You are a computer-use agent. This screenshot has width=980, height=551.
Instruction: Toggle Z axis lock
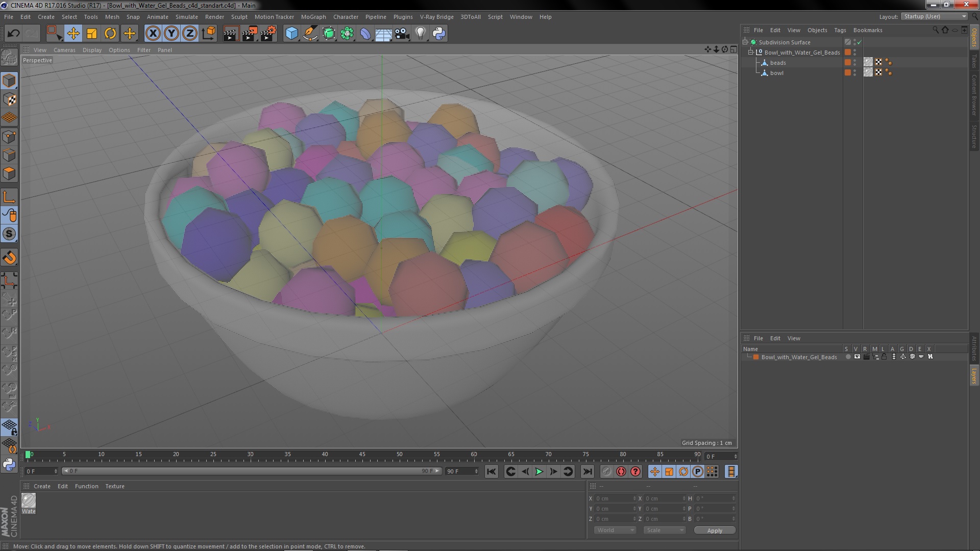coord(190,34)
